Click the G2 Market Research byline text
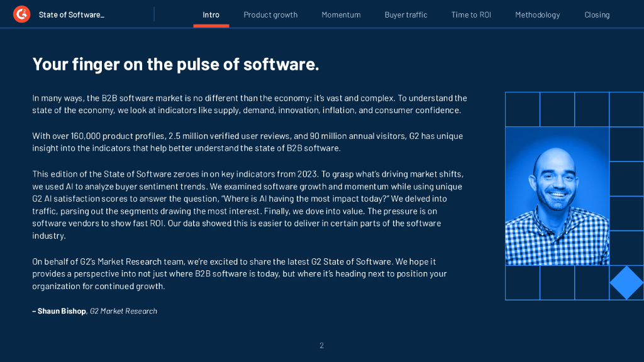Image resolution: width=644 pixels, height=362 pixels. point(123,311)
